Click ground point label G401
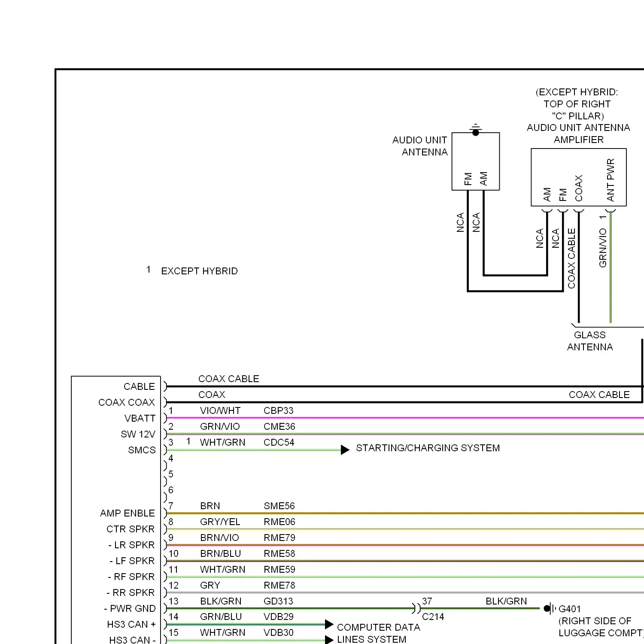Image resolution: width=644 pixels, height=644 pixels. (570, 609)
